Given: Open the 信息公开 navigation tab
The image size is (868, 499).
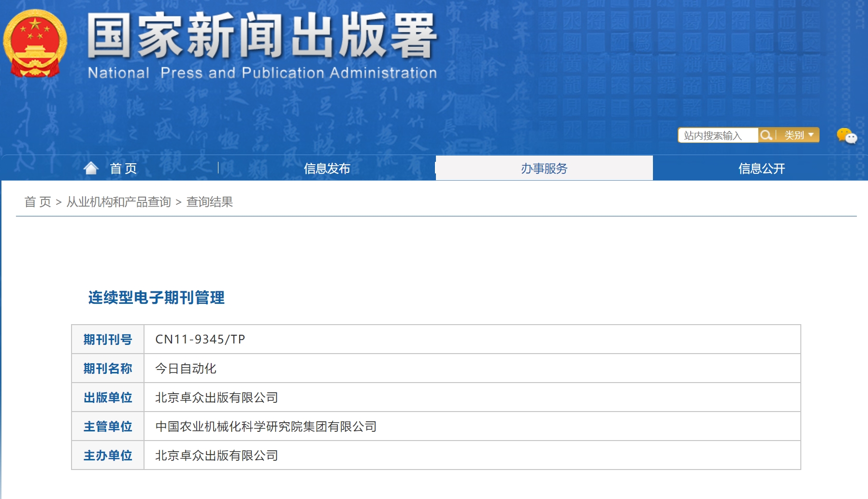Looking at the screenshot, I should click(x=761, y=169).
